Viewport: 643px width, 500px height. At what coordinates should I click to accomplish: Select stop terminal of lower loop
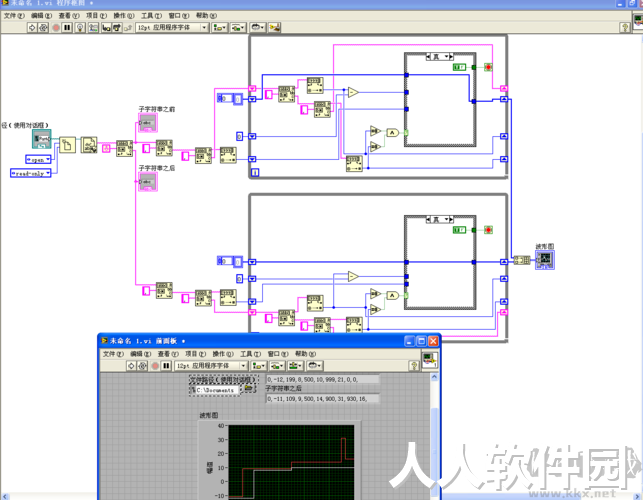click(x=488, y=230)
